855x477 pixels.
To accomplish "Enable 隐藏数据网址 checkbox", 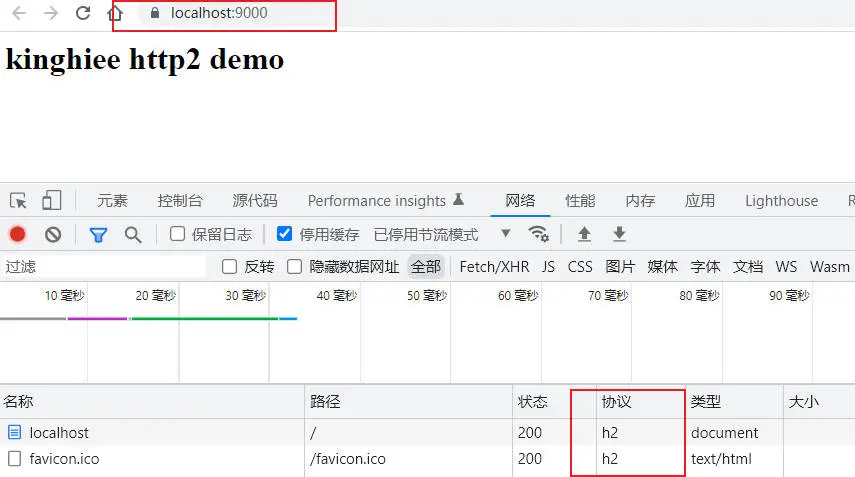I will coord(294,267).
